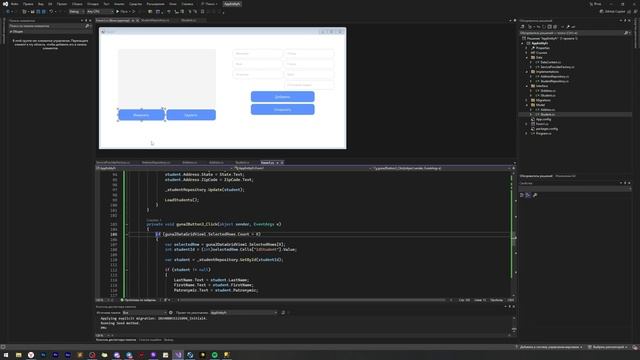Image resolution: width=640 pixels, height=360 pixels.
Task: Collapse the Data folder in Solution Explorer
Action: (x=527, y=57)
